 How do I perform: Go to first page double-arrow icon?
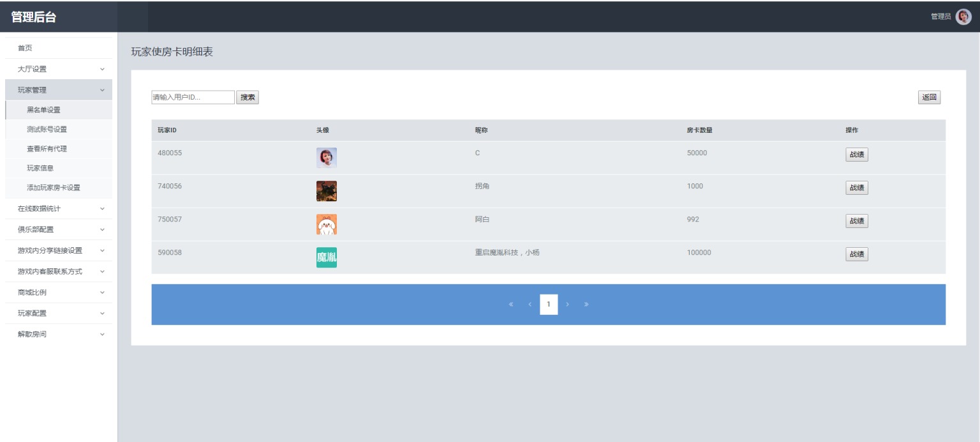click(x=511, y=305)
